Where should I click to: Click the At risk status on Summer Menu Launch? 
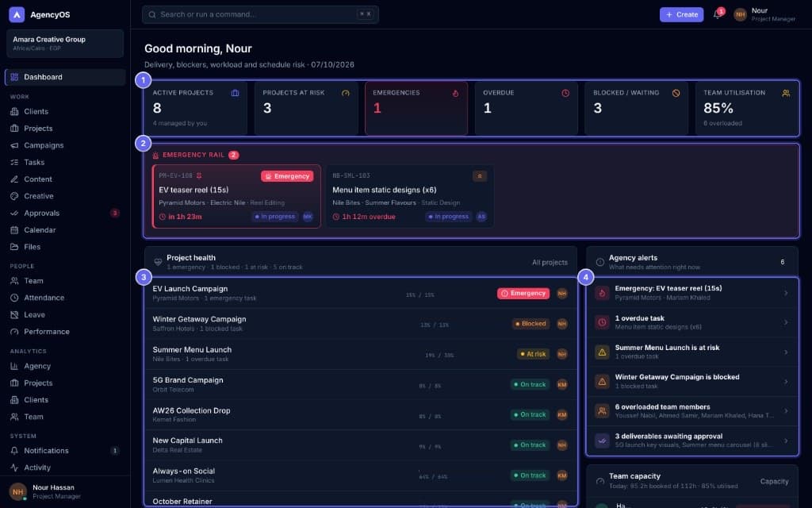point(532,354)
